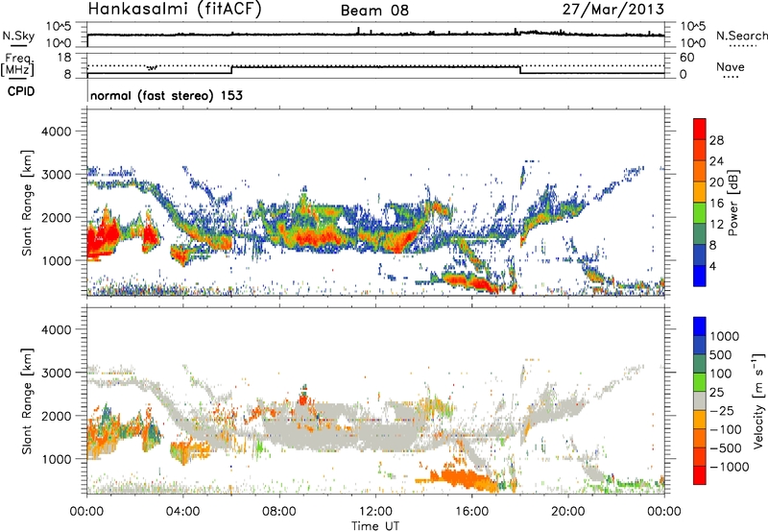Click the Time UT axis title
Image resolution: width=768 pixels, height=532 pixels.
click(x=375, y=526)
